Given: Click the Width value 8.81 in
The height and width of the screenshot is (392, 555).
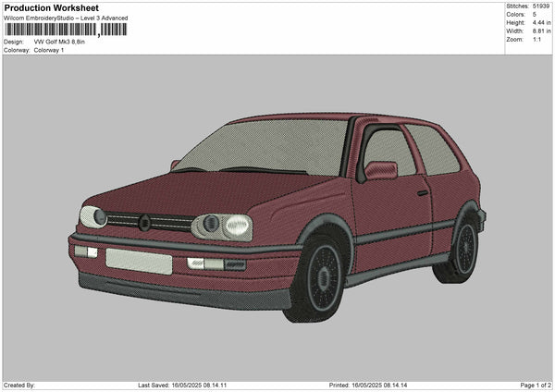Looking at the screenshot, I should tap(541, 31).
